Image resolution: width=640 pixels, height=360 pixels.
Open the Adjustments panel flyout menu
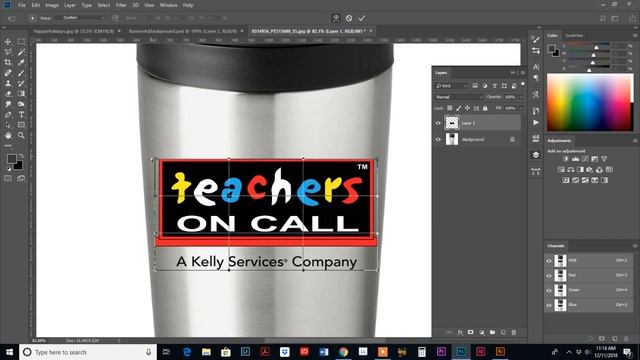[x=635, y=140]
